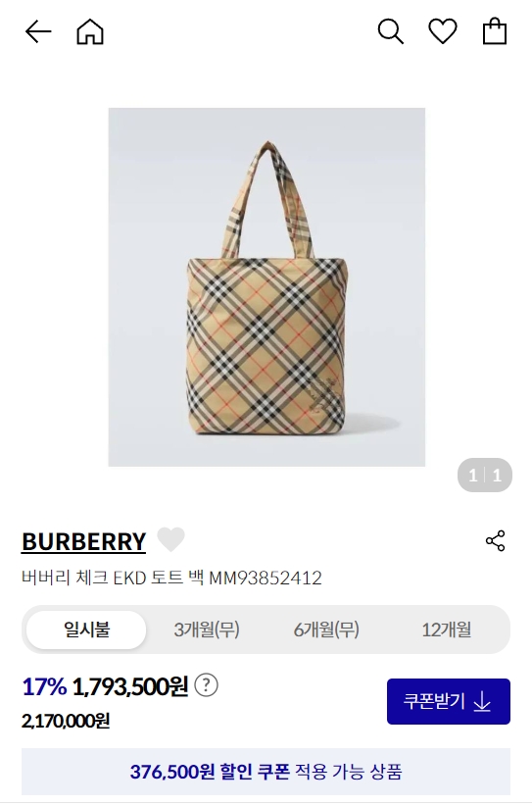532x805 pixels.
Task: Click the Burberry check tote bag image
Action: click(266, 287)
